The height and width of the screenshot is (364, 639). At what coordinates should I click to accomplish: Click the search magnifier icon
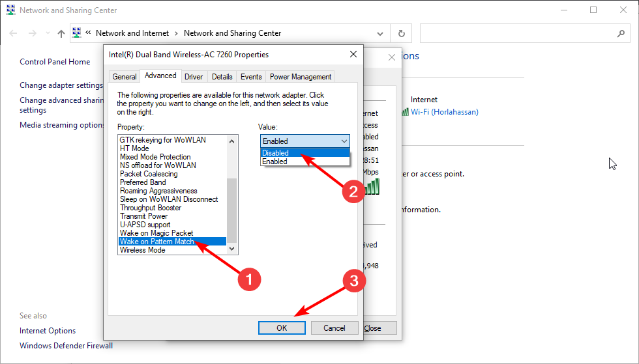(x=621, y=33)
